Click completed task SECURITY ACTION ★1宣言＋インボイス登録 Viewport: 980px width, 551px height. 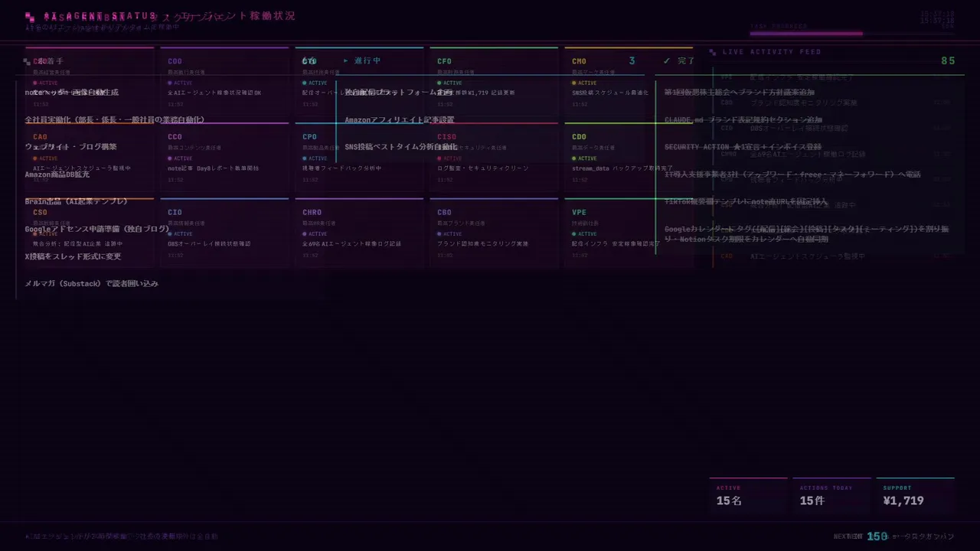(743, 147)
